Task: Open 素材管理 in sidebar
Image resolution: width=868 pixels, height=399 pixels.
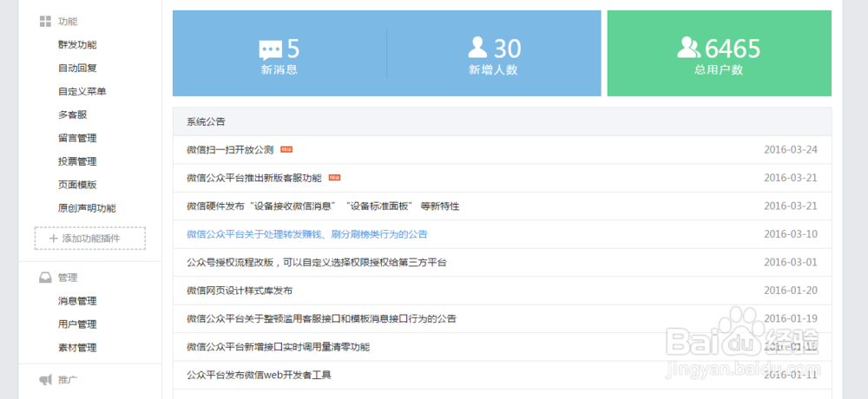Action: [77, 348]
